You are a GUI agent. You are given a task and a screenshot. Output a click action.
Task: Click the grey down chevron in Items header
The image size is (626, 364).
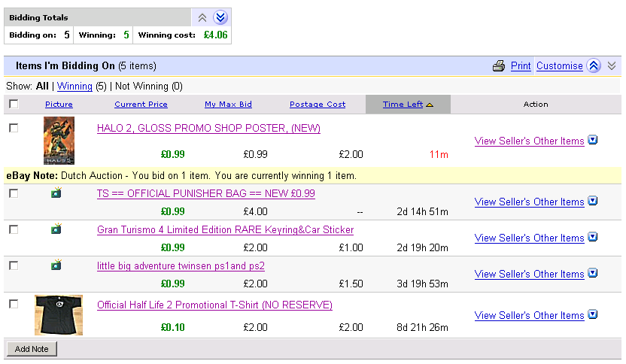tap(612, 66)
